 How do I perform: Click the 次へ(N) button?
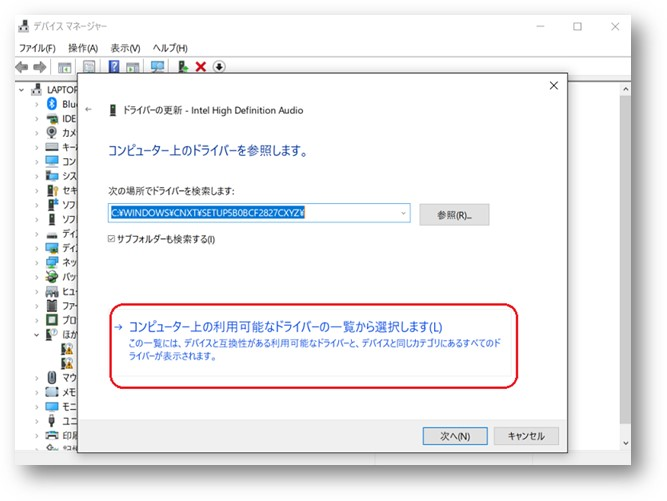[455, 436]
